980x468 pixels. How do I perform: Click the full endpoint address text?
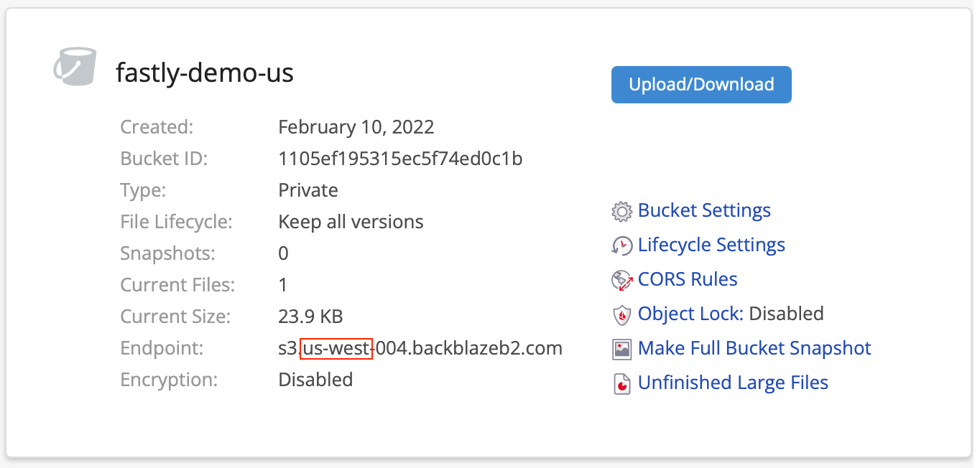[420, 348]
